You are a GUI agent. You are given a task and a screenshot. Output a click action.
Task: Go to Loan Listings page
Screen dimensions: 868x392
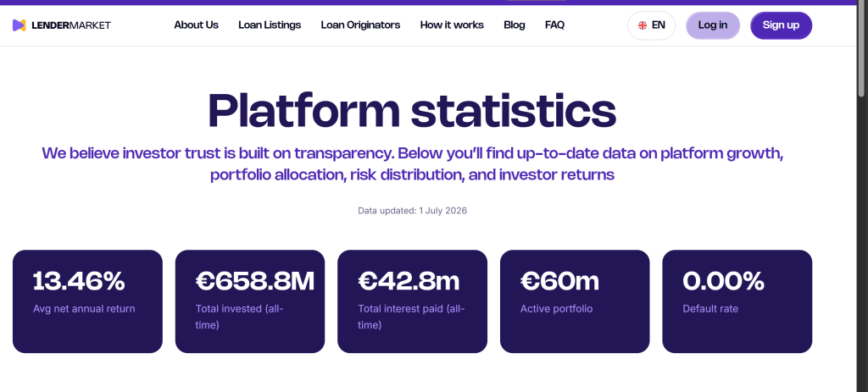point(270,25)
